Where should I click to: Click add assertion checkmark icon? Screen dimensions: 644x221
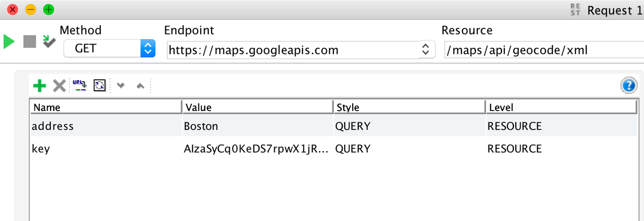[49, 41]
